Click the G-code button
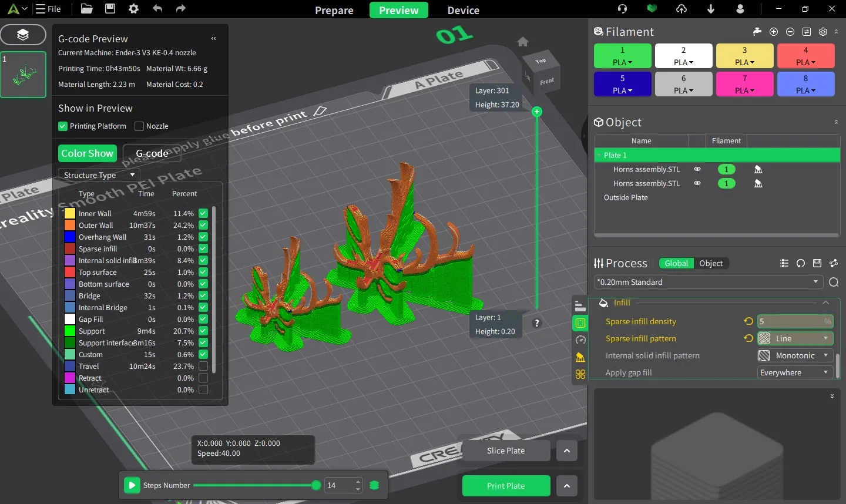 click(x=152, y=153)
